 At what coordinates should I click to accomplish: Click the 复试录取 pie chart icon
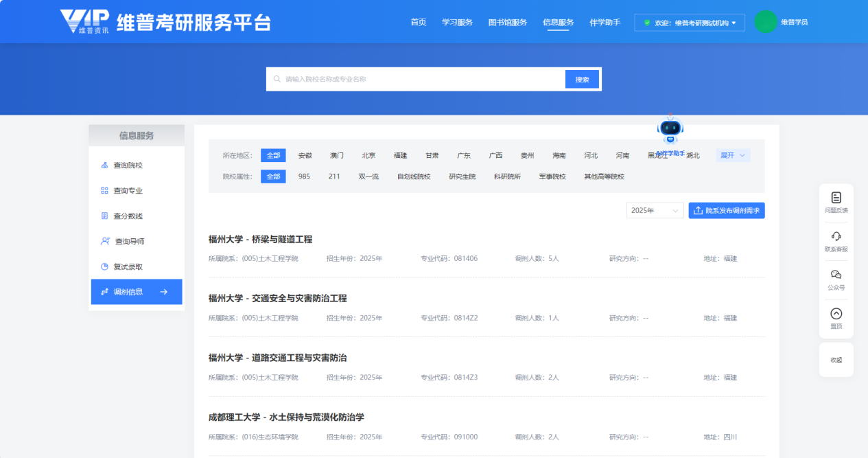[x=104, y=267]
